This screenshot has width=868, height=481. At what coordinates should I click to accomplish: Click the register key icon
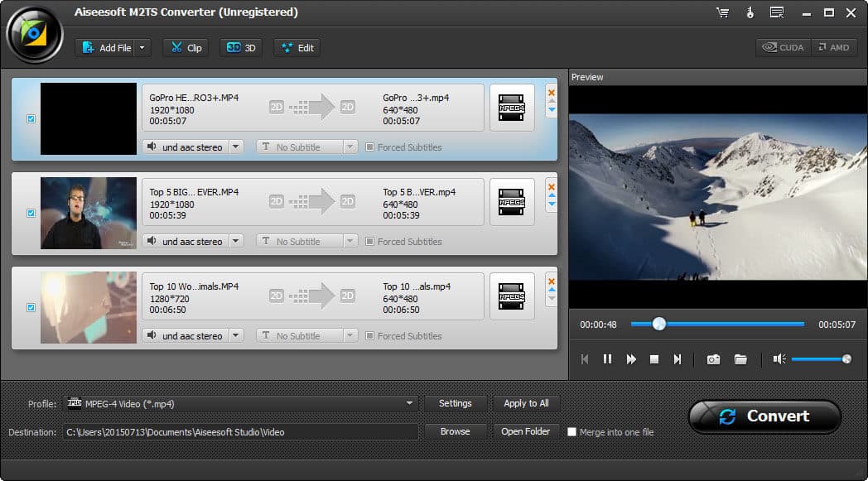(x=750, y=12)
